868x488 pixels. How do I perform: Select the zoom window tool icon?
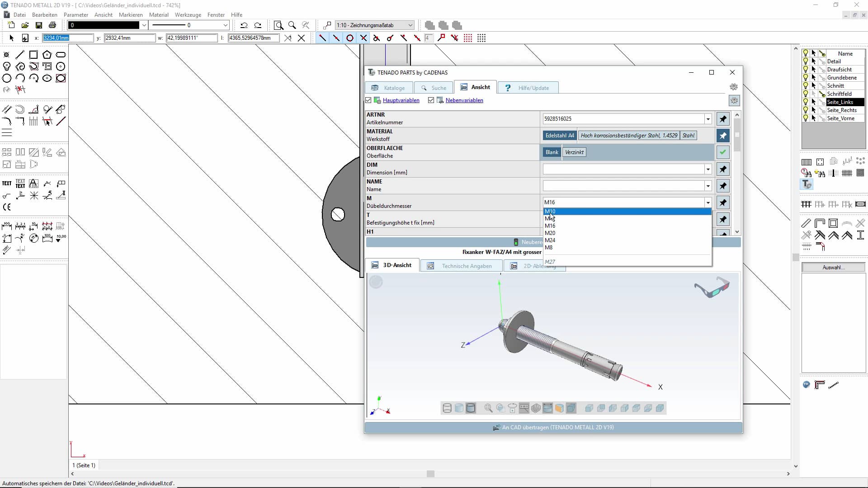pos(278,25)
